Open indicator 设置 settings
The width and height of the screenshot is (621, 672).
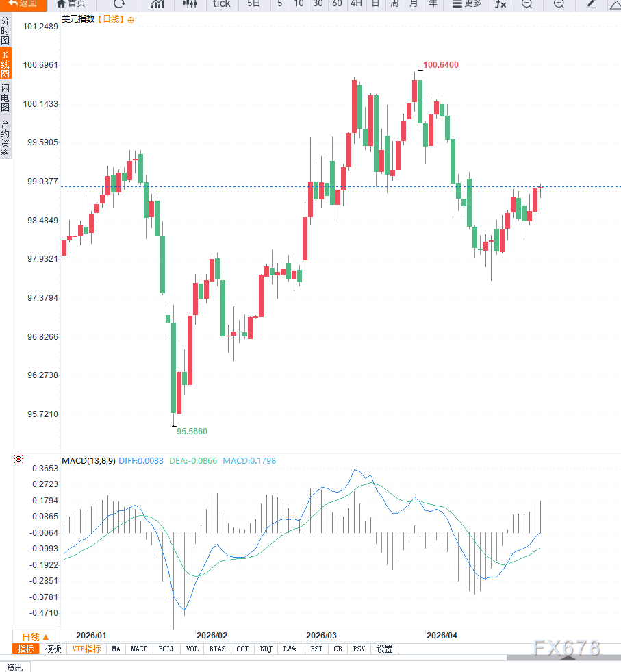pos(384,649)
